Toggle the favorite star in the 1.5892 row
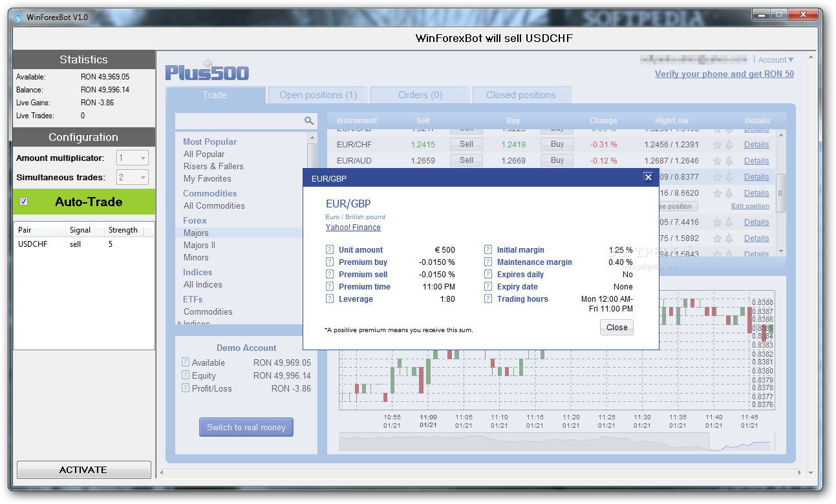Viewport: 836px width, 504px height. coord(717,238)
